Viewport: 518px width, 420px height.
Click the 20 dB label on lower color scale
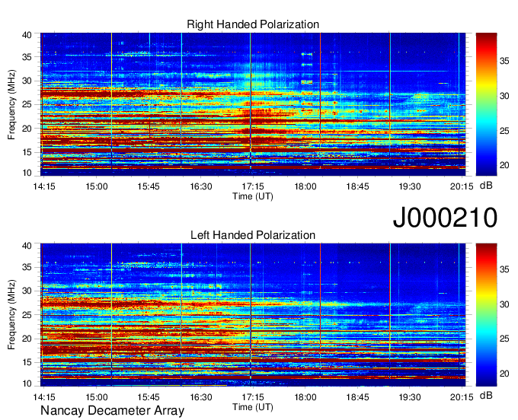[x=504, y=374]
